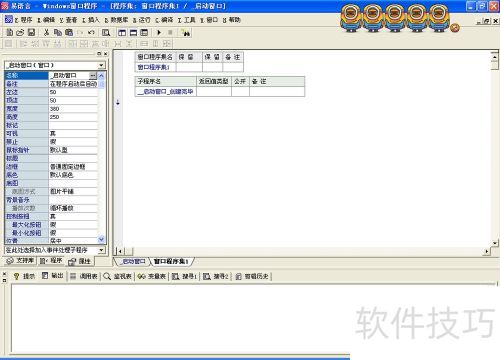The width and height of the screenshot is (500, 360).
Task: Open the 输出 tab in bottom panel
Action: 53,276
